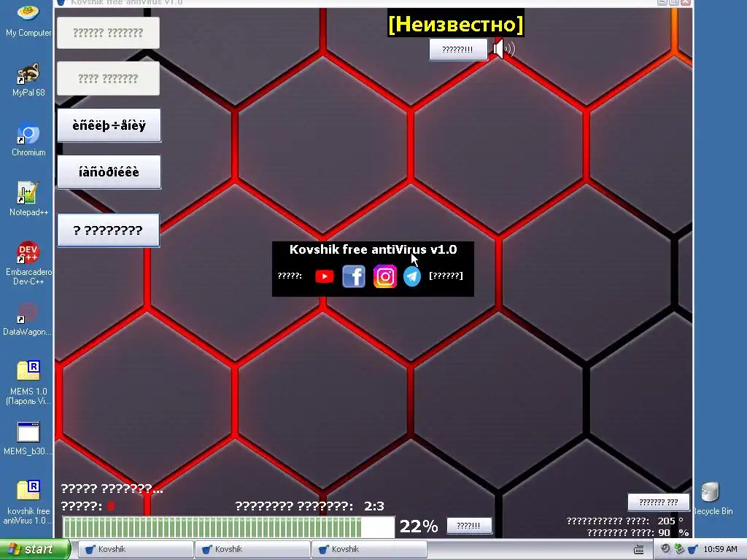This screenshot has height=560, width=747.
Task: Click the '??????!!!' button beside the speaker
Action: tap(458, 50)
